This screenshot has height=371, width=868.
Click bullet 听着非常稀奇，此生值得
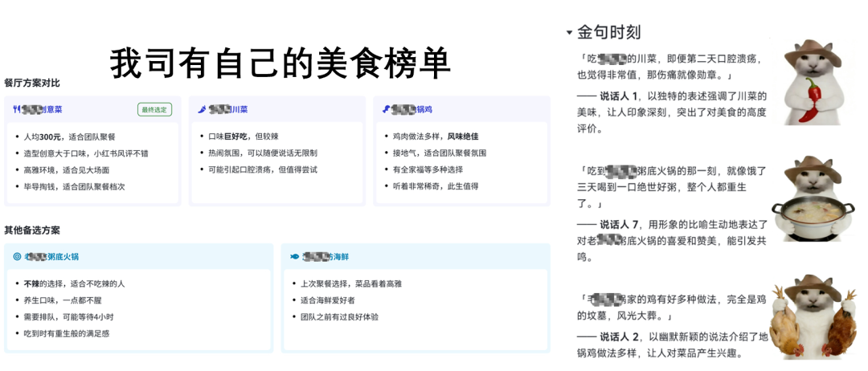(436, 186)
